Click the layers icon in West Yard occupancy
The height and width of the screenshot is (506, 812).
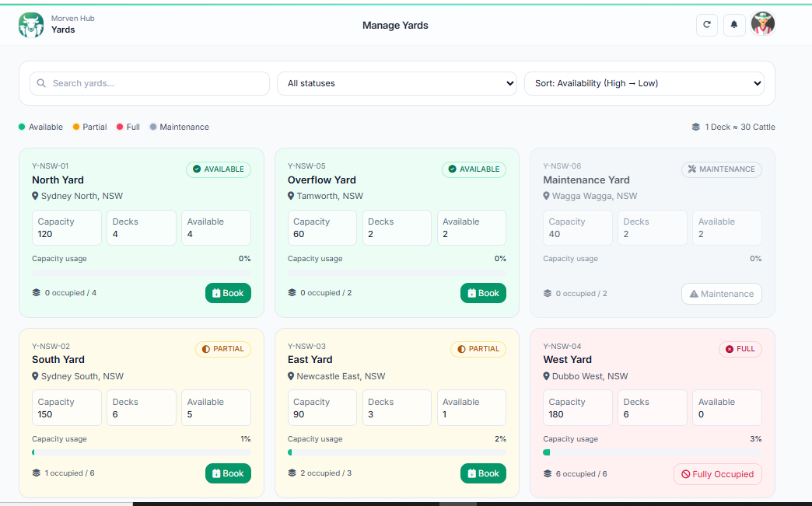548,473
